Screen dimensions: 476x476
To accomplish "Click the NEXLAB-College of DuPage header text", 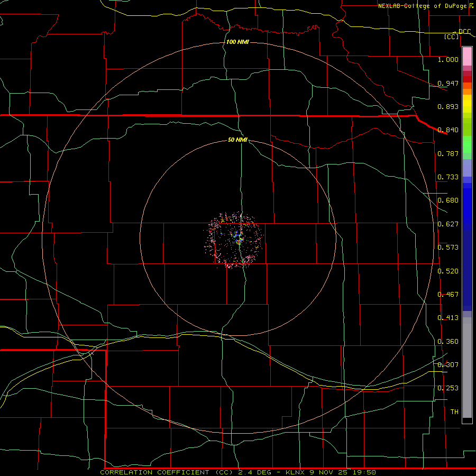I will tap(423, 6).
